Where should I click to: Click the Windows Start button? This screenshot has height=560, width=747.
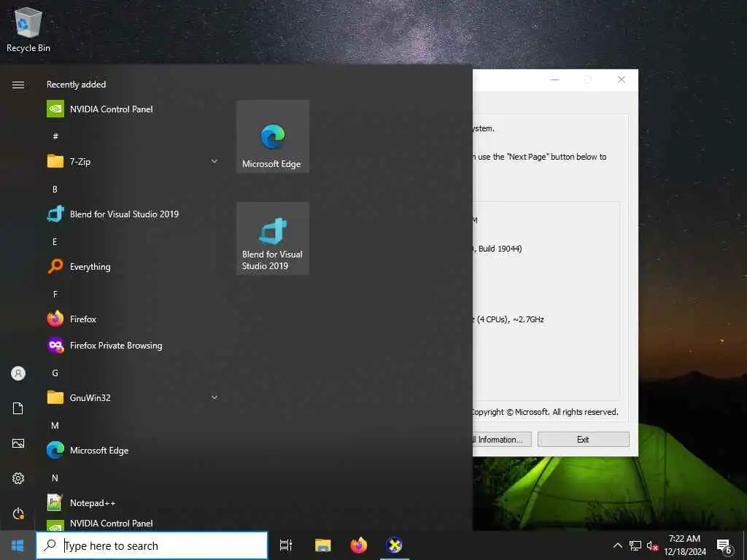tap(18, 545)
